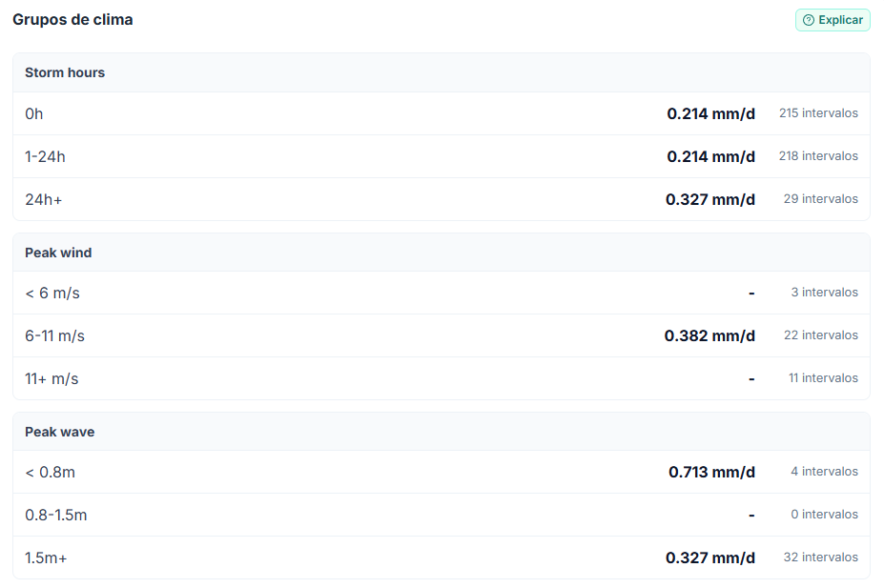Click the question mark icon in Explicar
Image resolution: width=884 pixels, height=588 pixels.
[809, 20]
